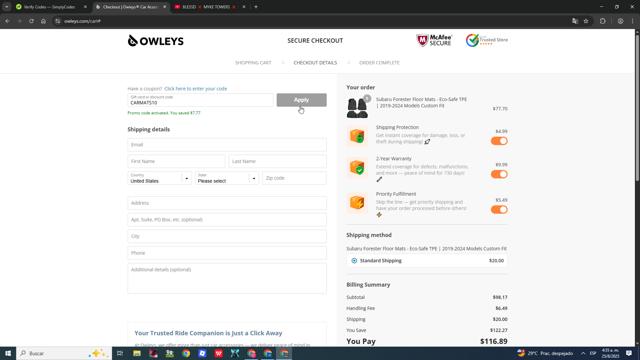Open the notifications center icon
This screenshot has width=640, height=360.
coord(629,353)
